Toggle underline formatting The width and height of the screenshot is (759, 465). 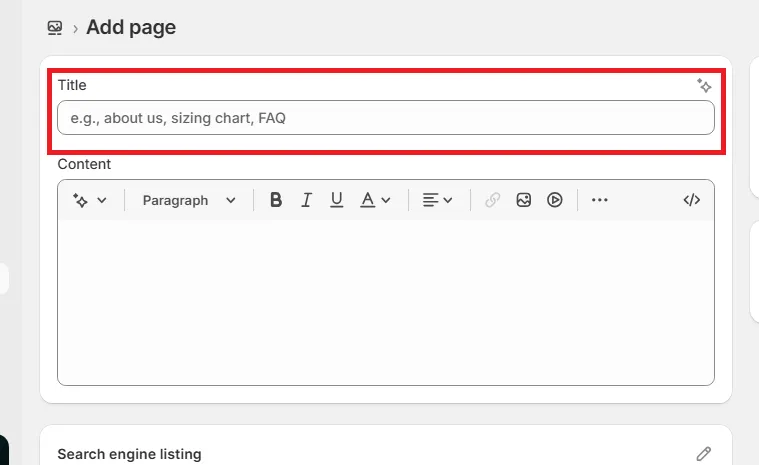337,200
